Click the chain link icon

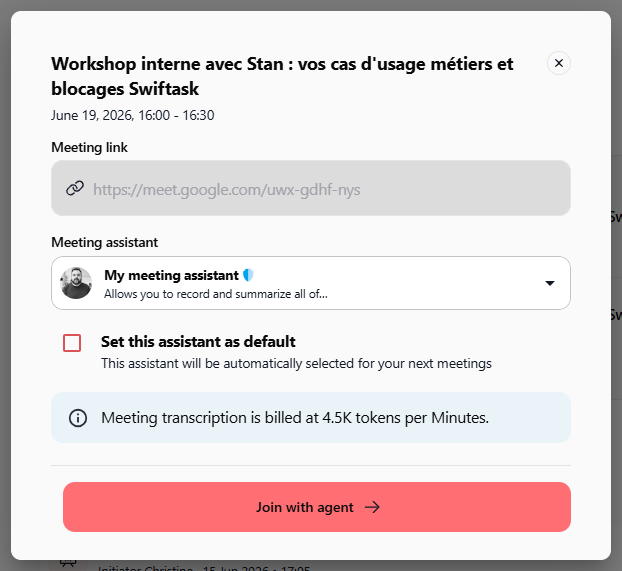pos(75,188)
